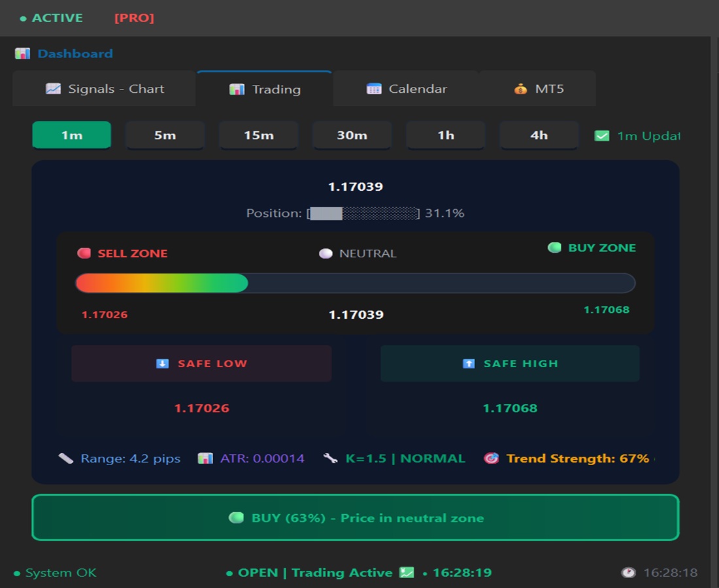Select the 5m timeframe button

click(x=165, y=135)
